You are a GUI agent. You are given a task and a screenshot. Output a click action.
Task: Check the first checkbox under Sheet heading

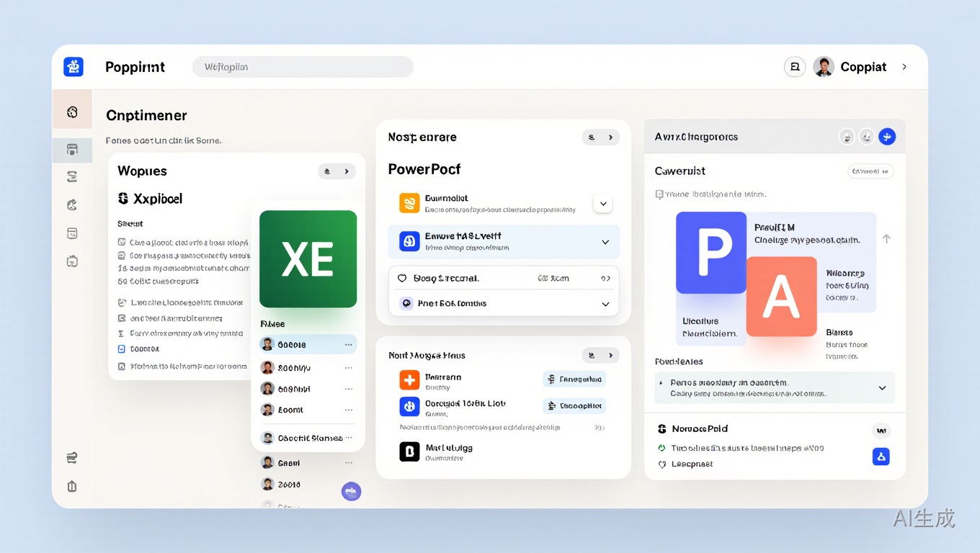click(122, 243)
